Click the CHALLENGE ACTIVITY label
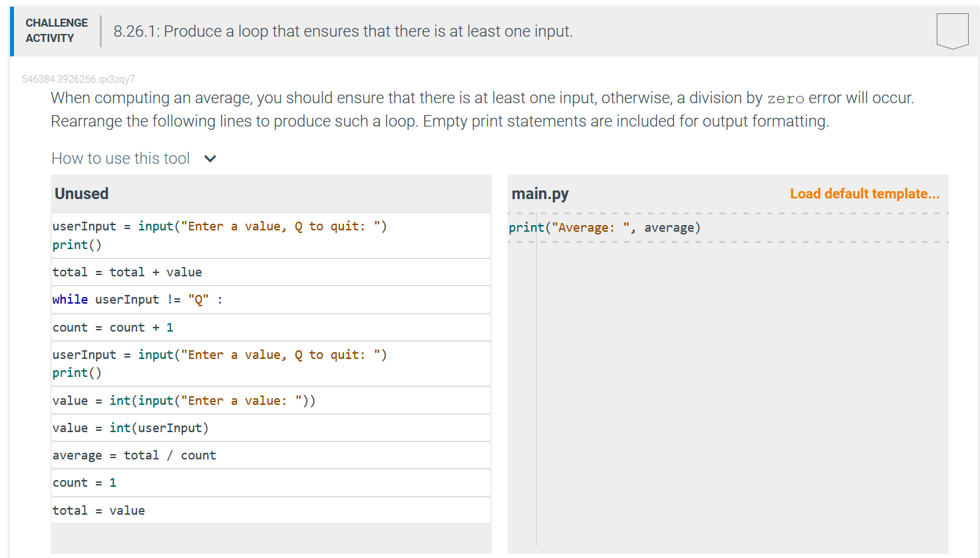980x558 pixels. tap(57, 29)
